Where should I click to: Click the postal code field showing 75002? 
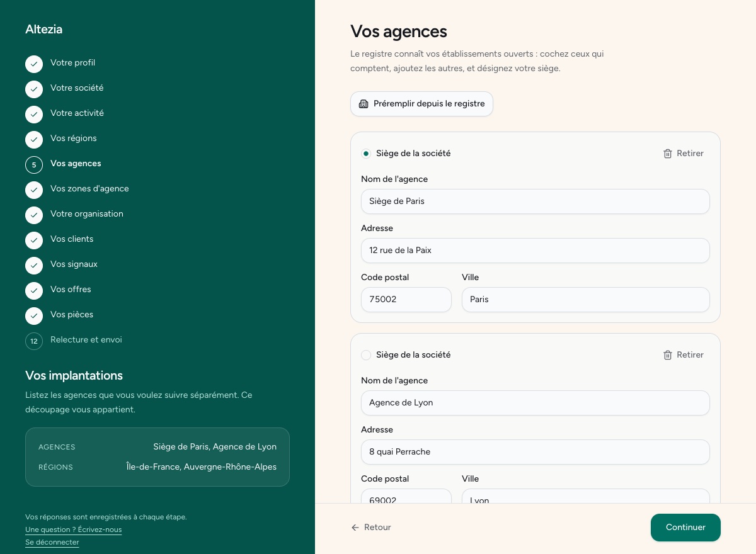tap(406, 300)
